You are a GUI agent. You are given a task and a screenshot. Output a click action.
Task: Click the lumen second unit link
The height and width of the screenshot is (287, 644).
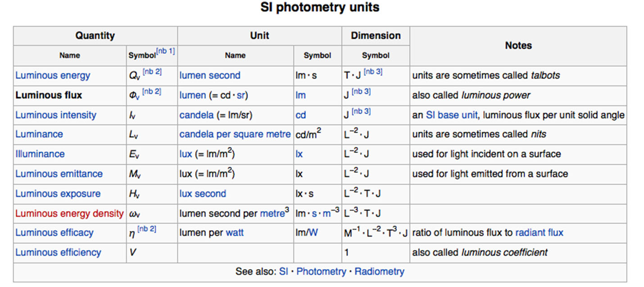210,76
